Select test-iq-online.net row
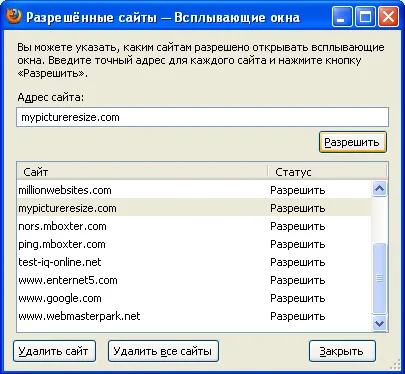The width and height of the screenshot is (405, 374). [194, 262]
